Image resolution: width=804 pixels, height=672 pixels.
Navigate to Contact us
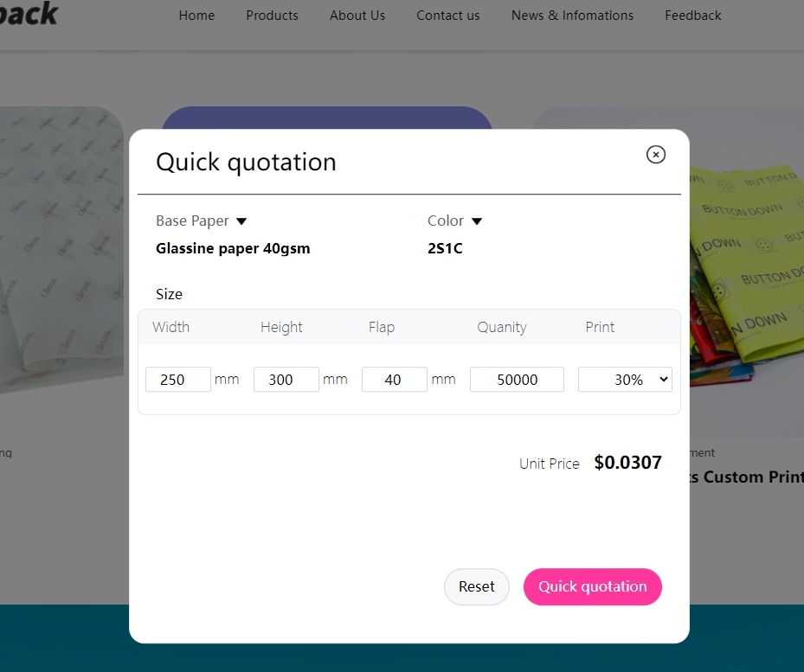pyautogui.click(x=448, y=16)
